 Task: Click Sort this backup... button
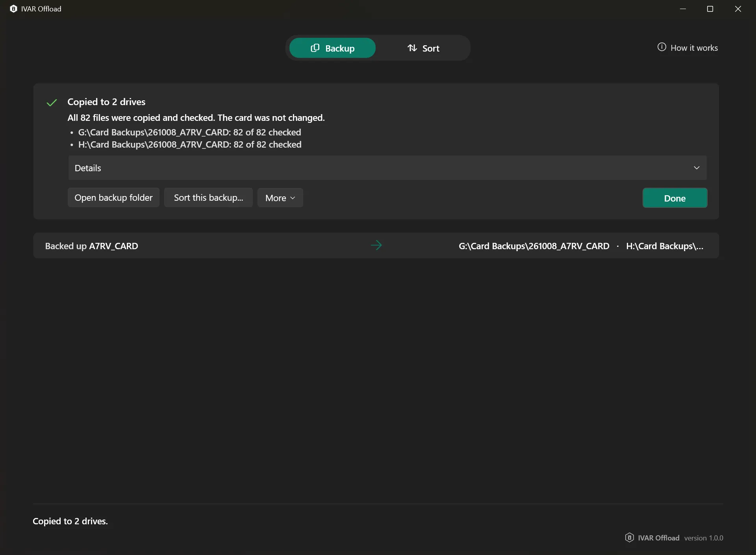click(x=208, y=198)
